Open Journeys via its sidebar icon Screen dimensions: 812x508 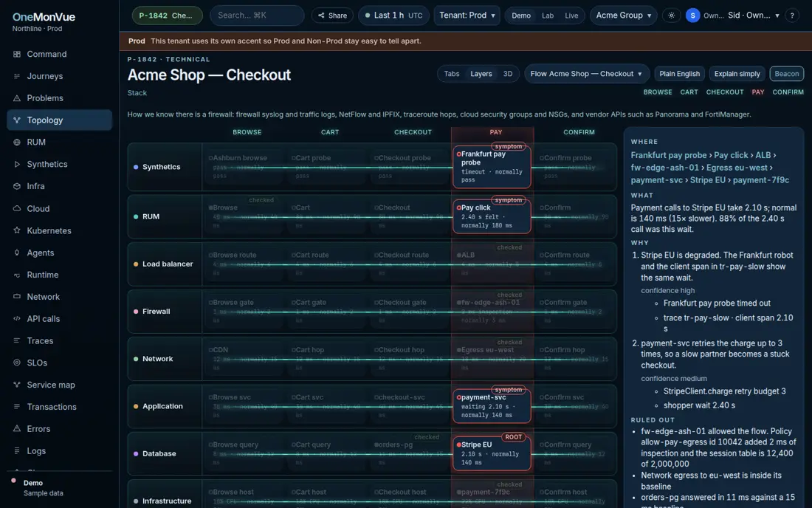[x=16, y=76]
